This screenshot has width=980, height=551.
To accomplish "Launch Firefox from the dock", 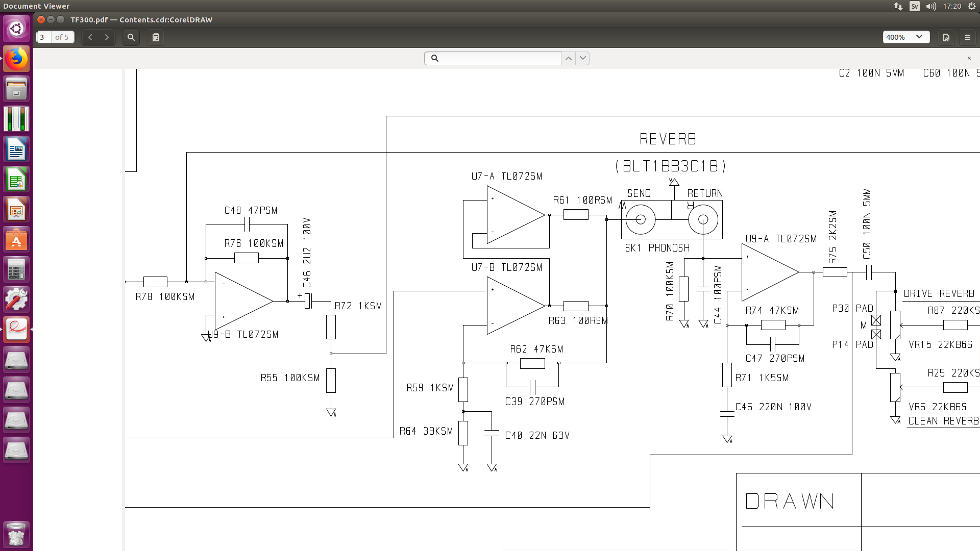I will click(x=16, y=59).
